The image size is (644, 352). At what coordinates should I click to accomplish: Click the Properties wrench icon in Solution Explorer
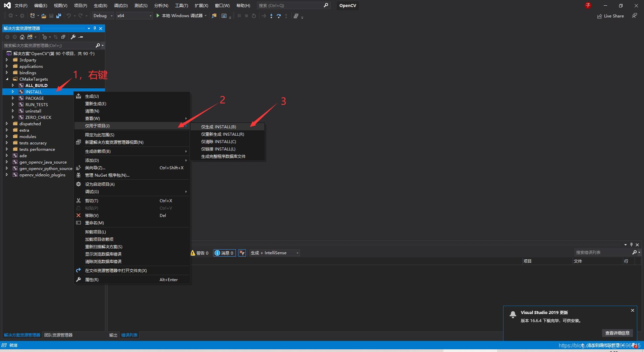[x=73, y=37]
